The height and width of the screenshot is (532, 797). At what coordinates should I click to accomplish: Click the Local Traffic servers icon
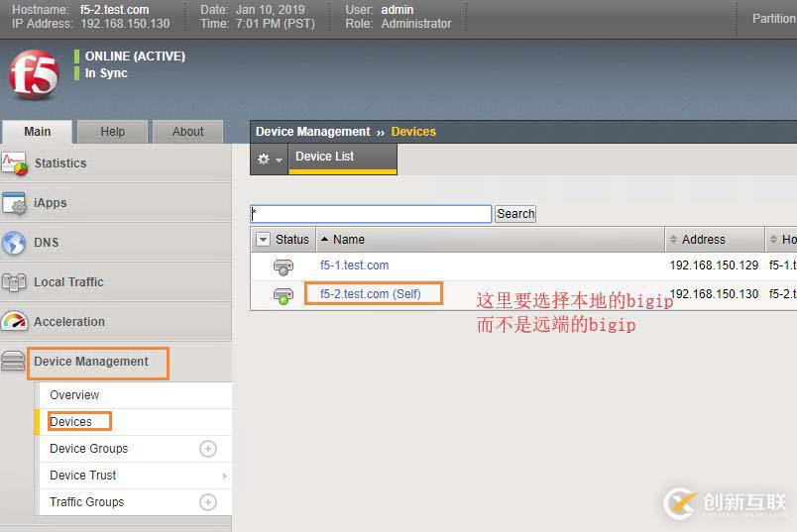coord(14,282)
